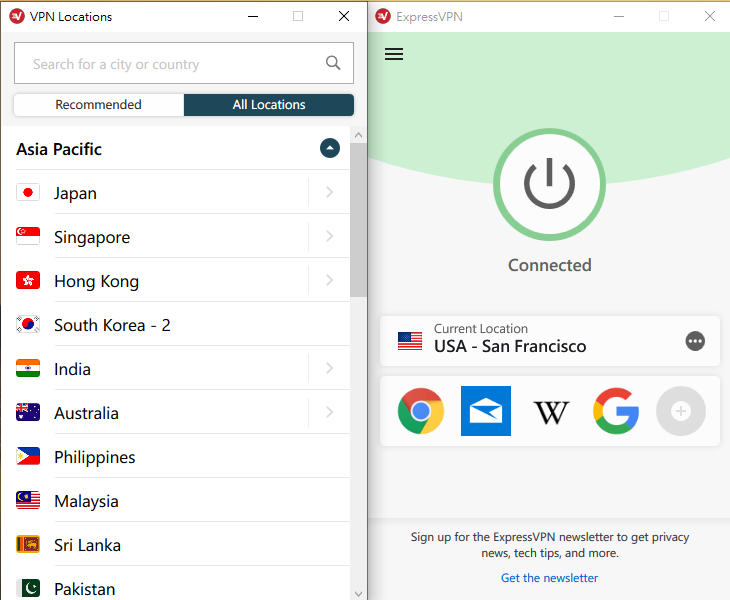Close the VPN Locations window

(x=344, y=16)
